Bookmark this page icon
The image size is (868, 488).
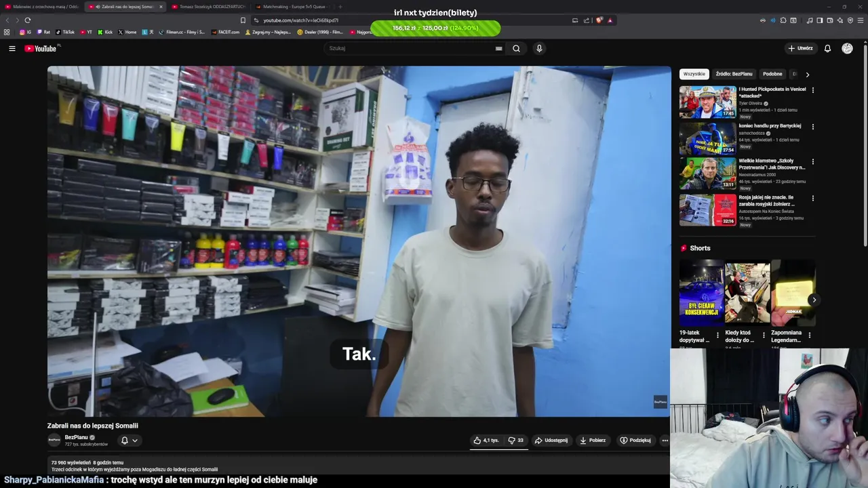(x=243, y=20)
